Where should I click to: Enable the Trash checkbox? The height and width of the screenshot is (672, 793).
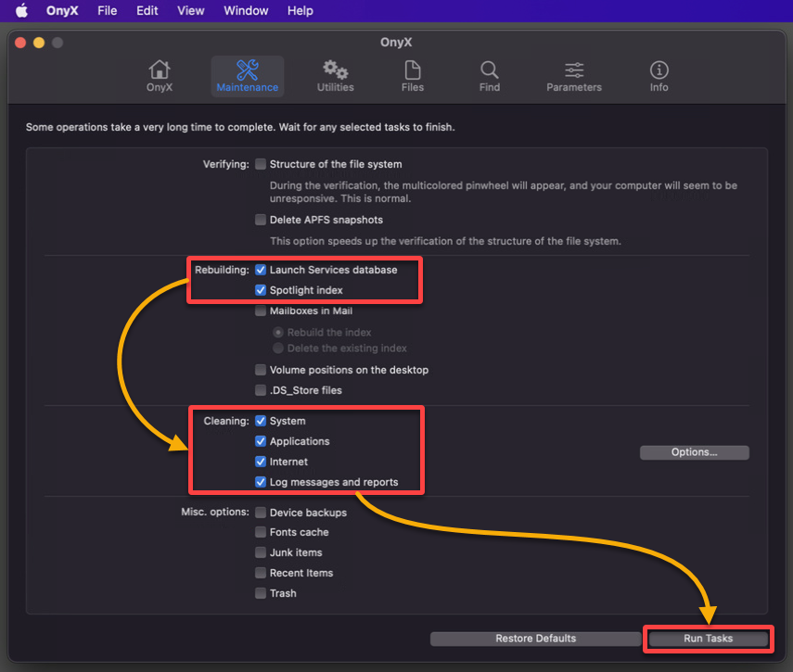[261, 593]
